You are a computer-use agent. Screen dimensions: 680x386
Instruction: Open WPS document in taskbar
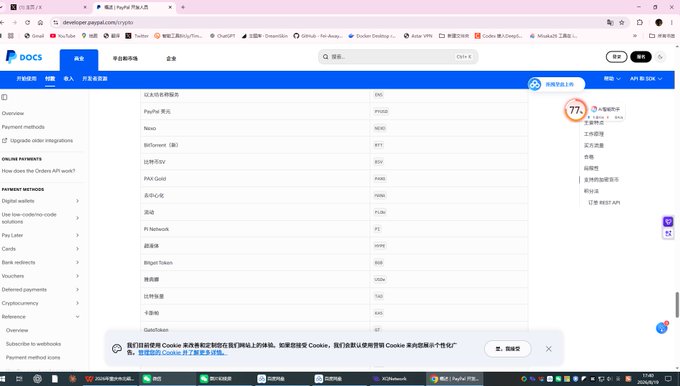pyautogui.click(x=110, y=379)
